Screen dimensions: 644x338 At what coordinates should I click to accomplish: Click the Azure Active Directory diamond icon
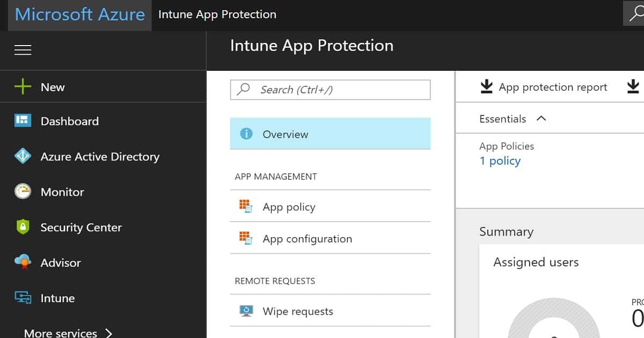(x=23, y=156)
